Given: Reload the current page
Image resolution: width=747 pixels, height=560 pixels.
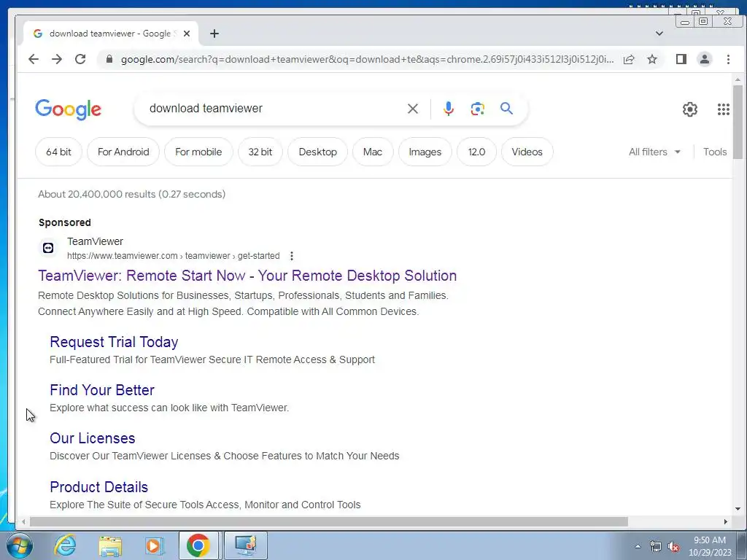Looking at the screenshot, I should point(80,59).
